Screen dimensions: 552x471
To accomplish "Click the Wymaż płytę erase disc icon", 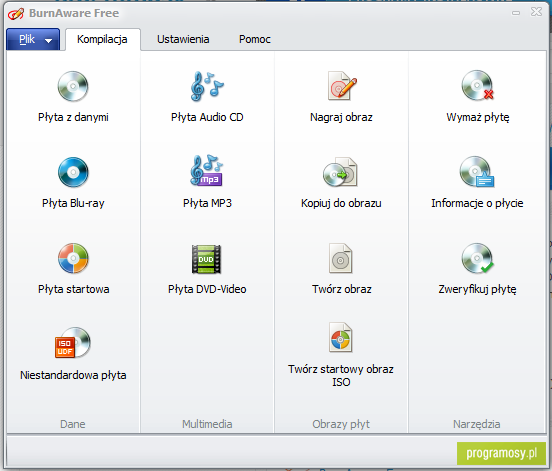I will point(477,86).
